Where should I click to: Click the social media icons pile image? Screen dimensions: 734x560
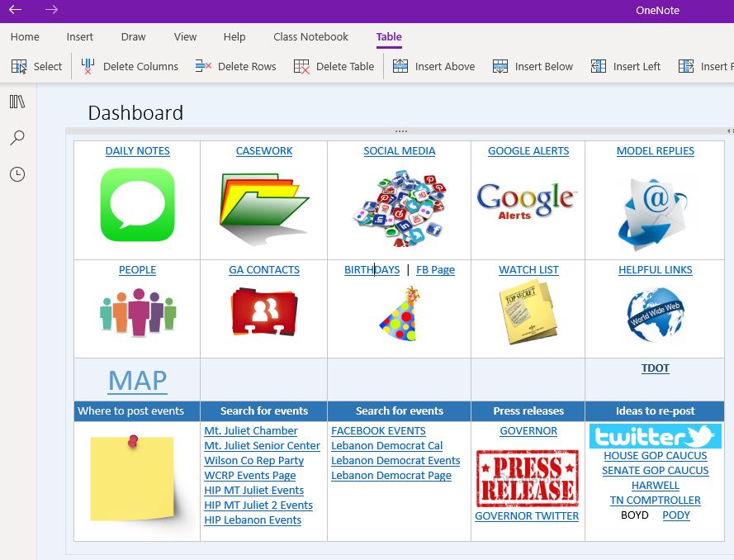pyautogui.click(x=400, y=208)
